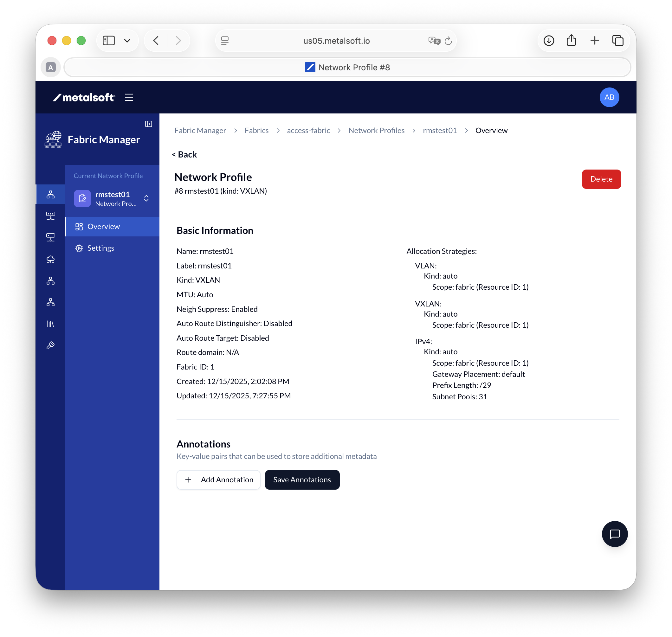Click the Name: rmstest01 text
672x637 pixels.
(x=205, y=251)
